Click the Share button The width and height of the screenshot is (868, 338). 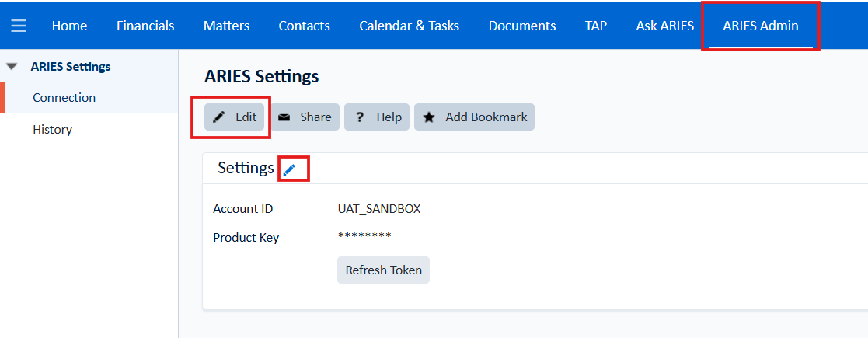click(x=305, y=117)
